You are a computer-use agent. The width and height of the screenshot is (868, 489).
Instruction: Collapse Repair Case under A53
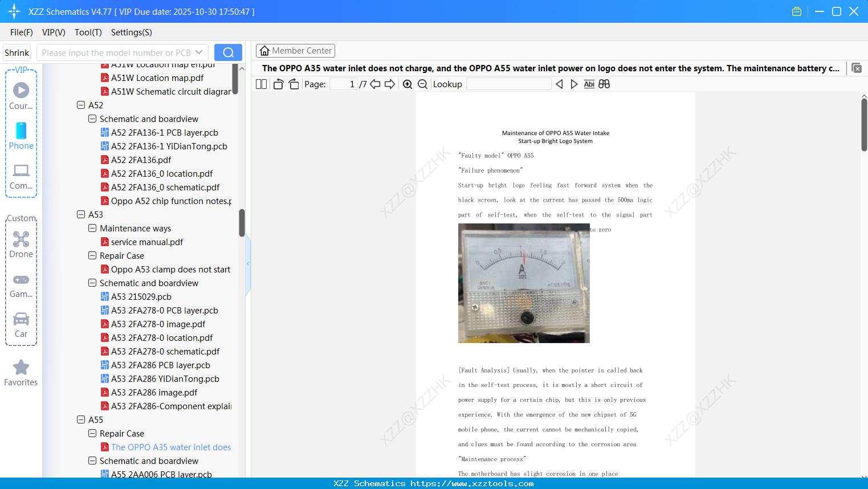click(92, 256)
